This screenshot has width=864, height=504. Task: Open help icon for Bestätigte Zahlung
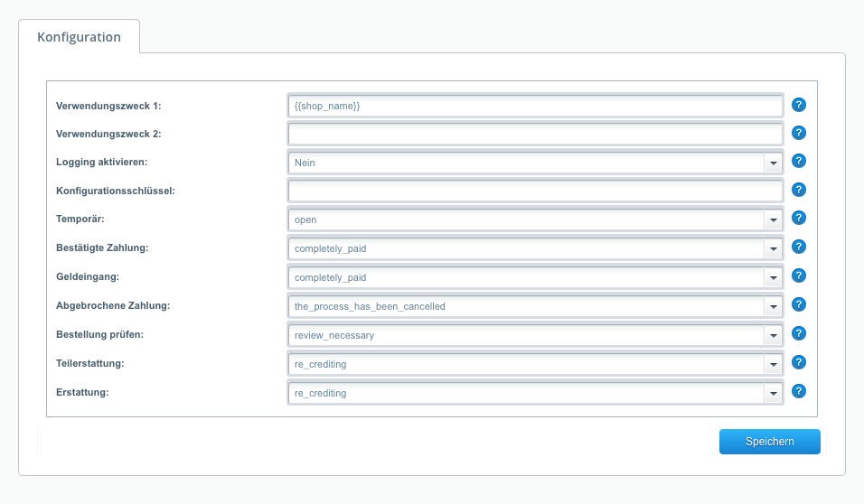(798, 247)
